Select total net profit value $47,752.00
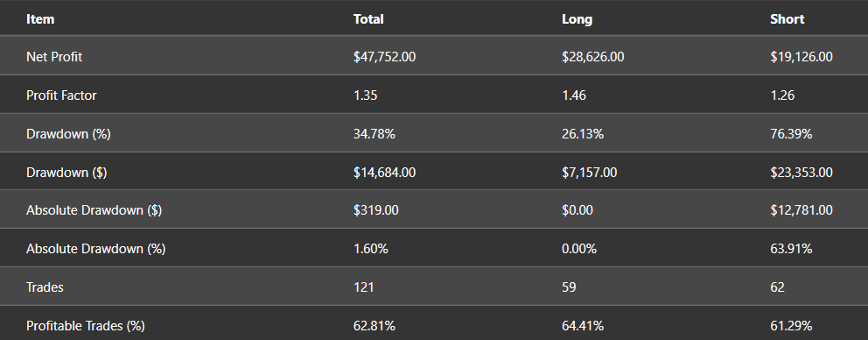 384,57
